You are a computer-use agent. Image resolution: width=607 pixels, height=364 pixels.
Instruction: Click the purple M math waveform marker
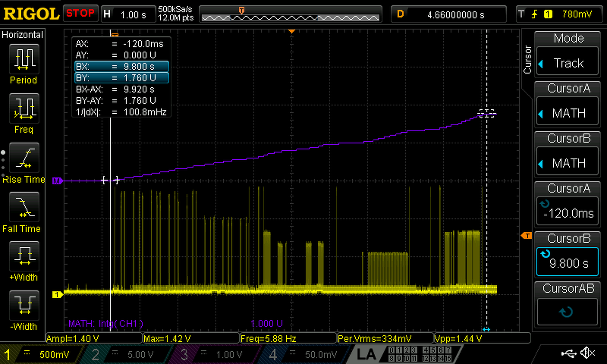(x=57, y=181)
